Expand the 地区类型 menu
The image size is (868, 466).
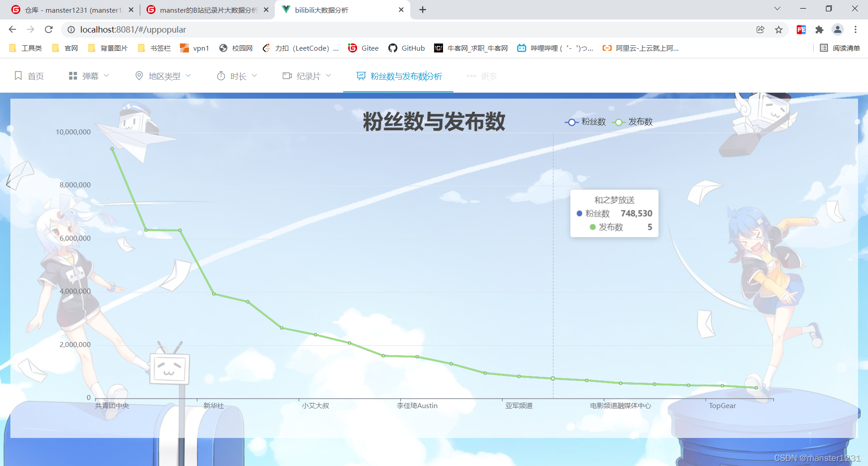[x=163, y=76]
